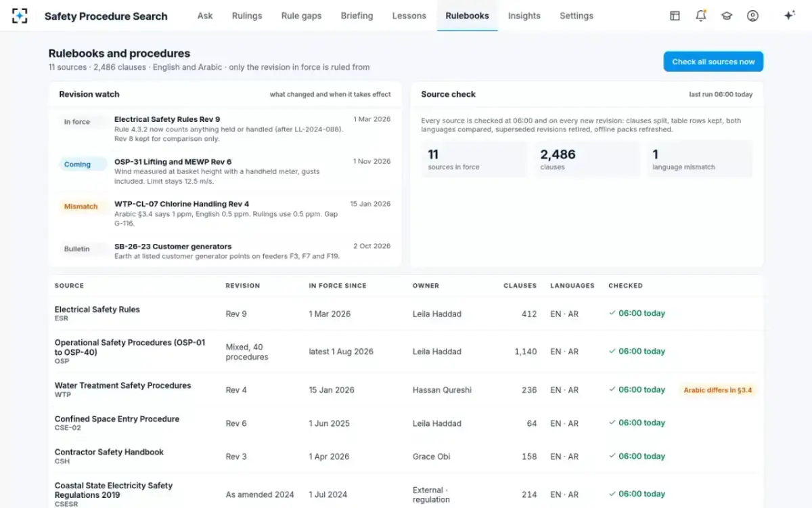Go to the Rule gaps tab
812x508 pixels.
click(x=301, y=16)
